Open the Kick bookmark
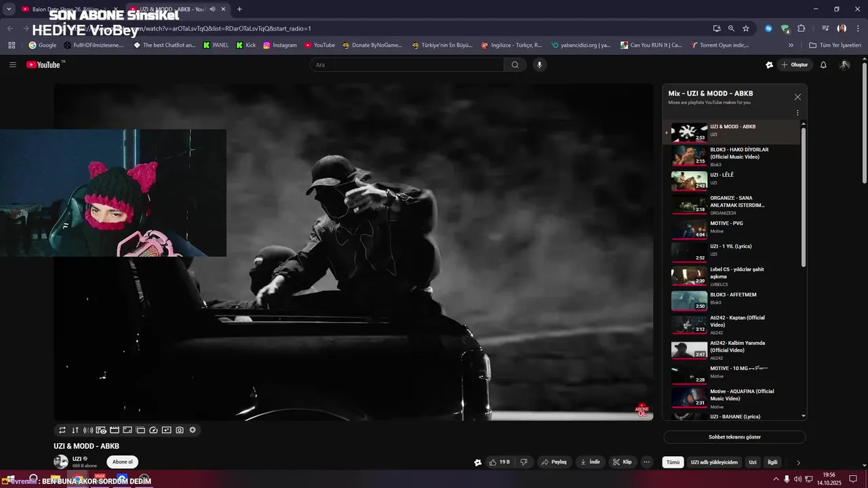The height and width of the screenshot is (488, 868). [246, 45]
